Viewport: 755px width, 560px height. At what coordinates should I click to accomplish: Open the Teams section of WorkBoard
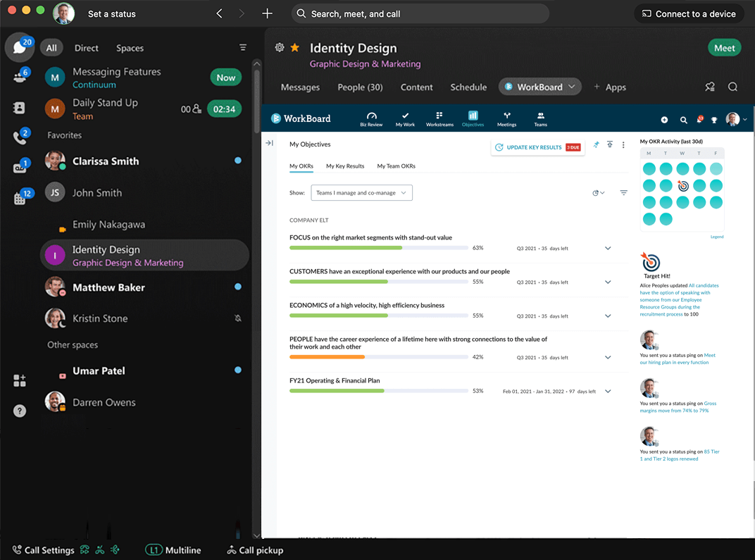coord(540,118)
